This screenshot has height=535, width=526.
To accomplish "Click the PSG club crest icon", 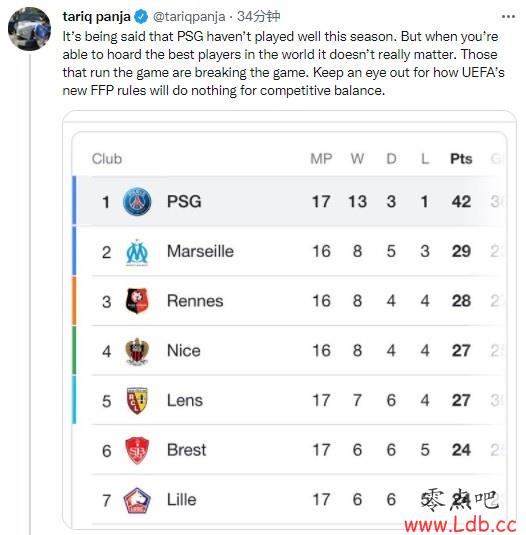I will coord(137,201).
